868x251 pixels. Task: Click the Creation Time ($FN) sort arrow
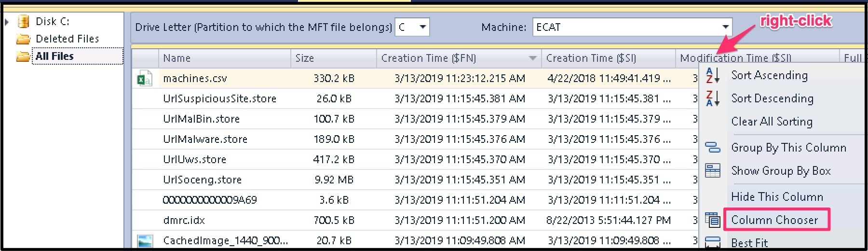tap(532, 58)
